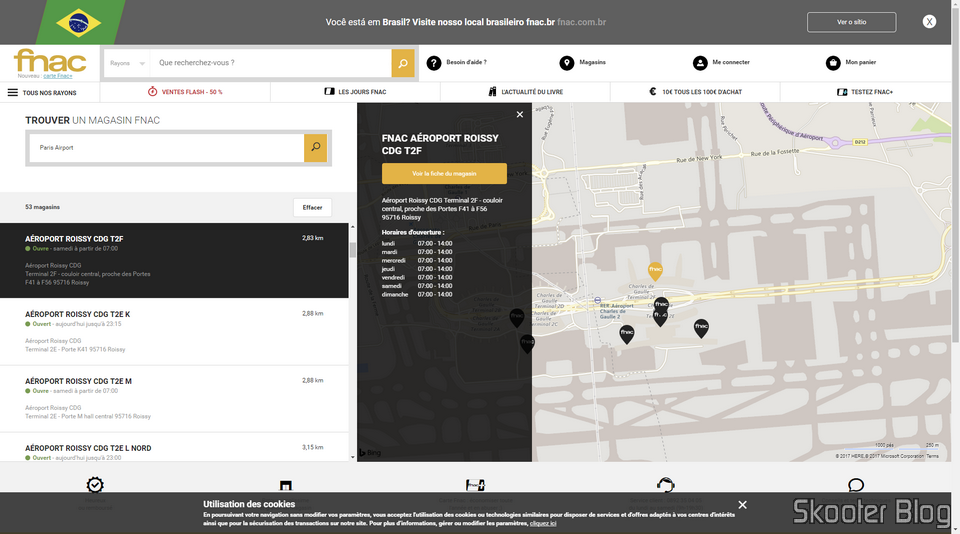Viewport: 960px width, 534px height.
Task: Click the rightmost black Fnac map marker
Action: coord(701,328)
